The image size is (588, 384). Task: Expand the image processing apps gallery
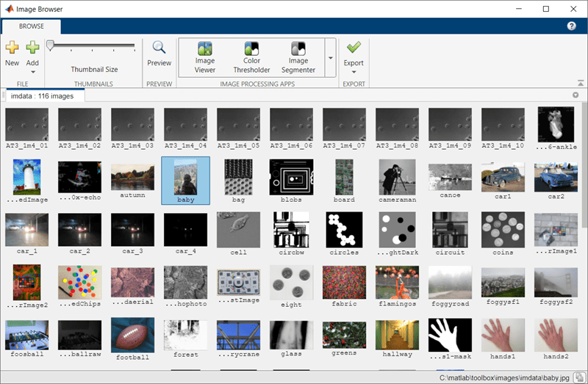click(330, 58)
